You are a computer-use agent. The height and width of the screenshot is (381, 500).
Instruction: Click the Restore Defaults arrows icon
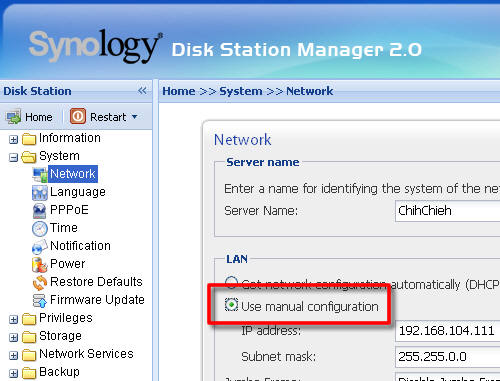pyautogui.click(x=40, y=283)
